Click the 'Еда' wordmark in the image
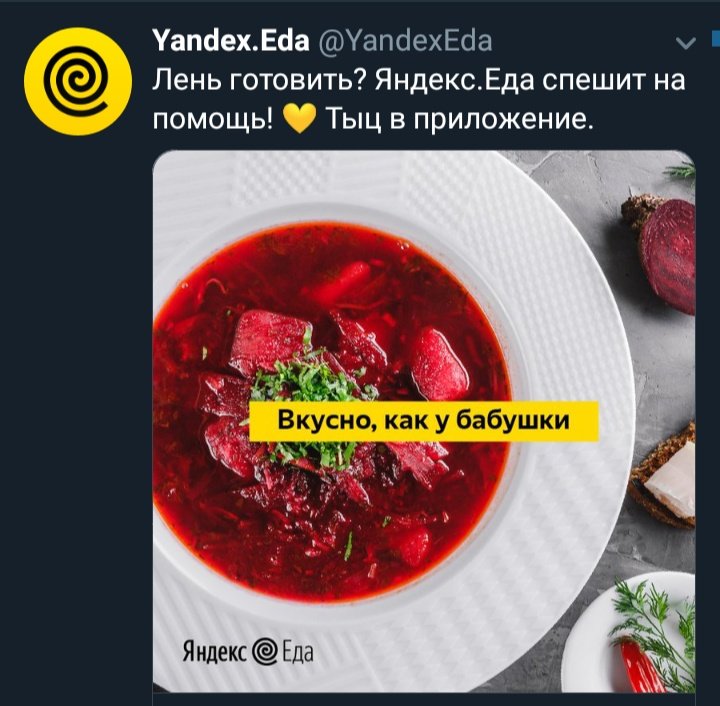 297,652
